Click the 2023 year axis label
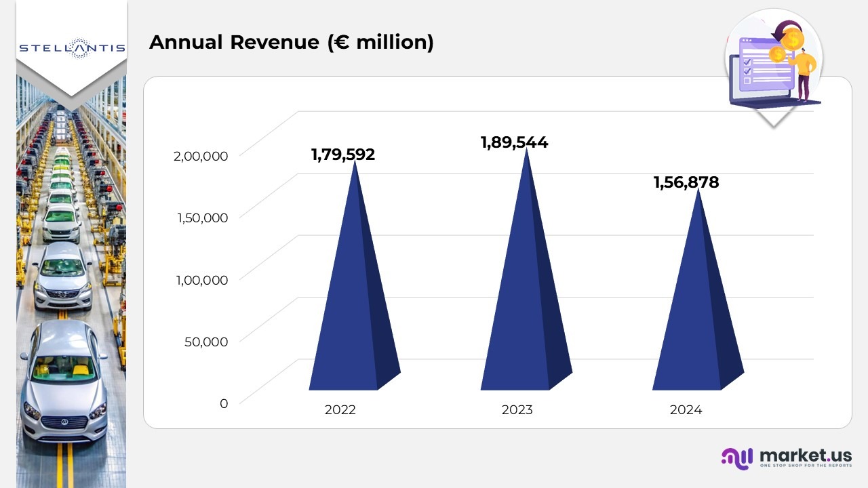 (x=517, y=410)
